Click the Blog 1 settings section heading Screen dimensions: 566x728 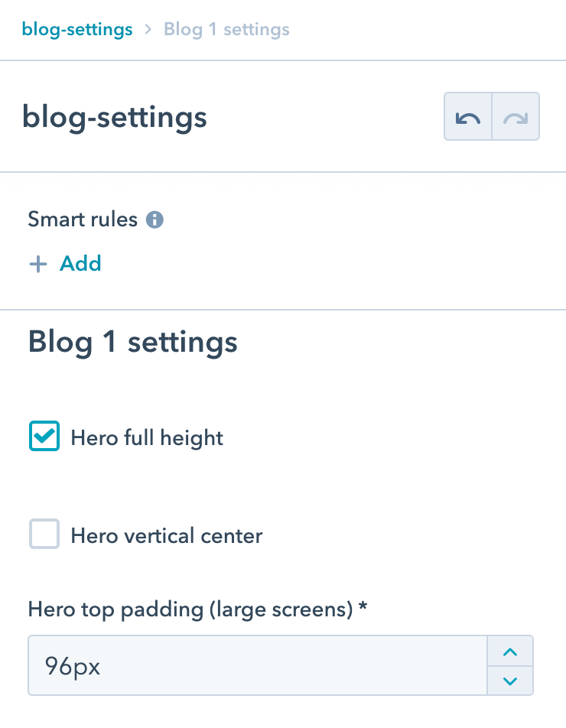click(x=132, y=342)
